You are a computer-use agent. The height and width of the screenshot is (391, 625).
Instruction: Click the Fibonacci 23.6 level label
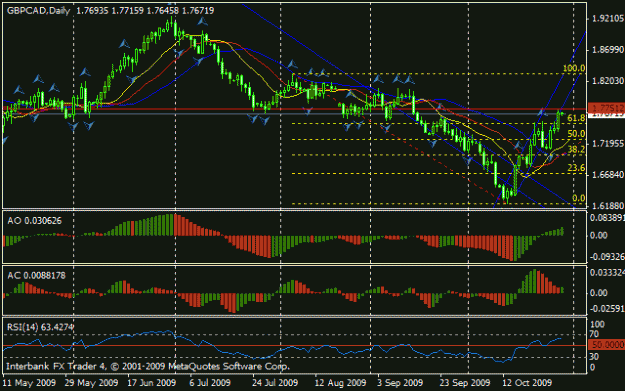point(576,168)
